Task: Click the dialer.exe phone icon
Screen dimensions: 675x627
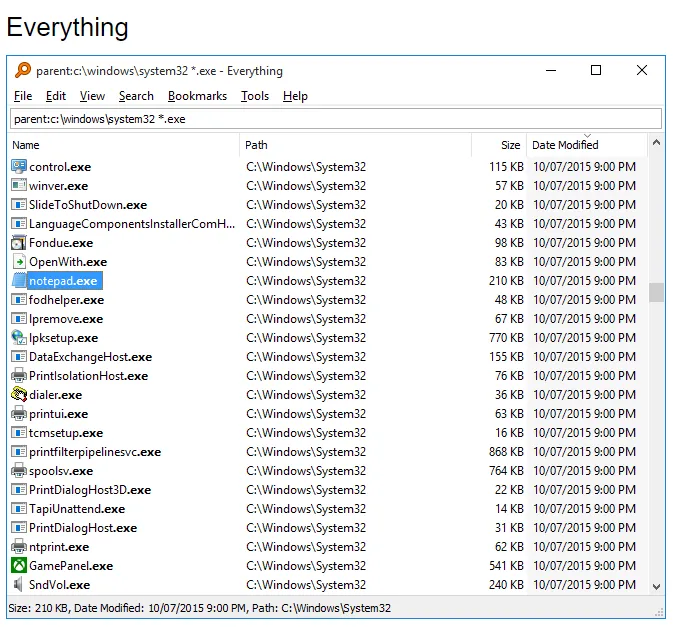Action: click(x=19, y=394)
